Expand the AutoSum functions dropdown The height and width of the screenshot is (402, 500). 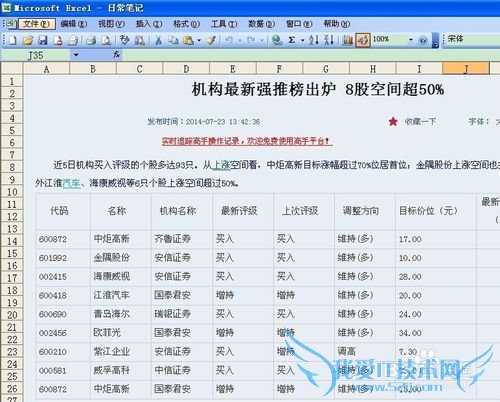[x=303, y=40]
